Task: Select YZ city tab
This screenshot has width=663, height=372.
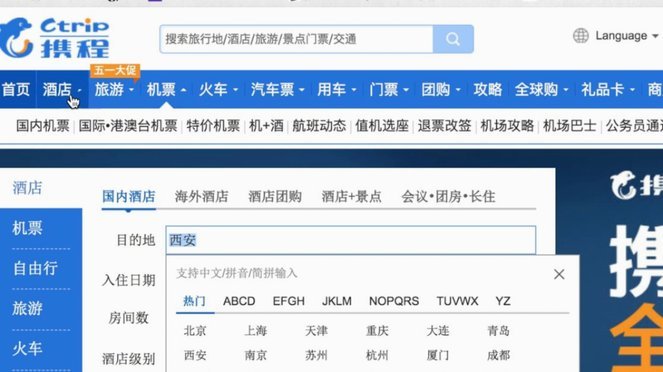Action: [503, 301]
